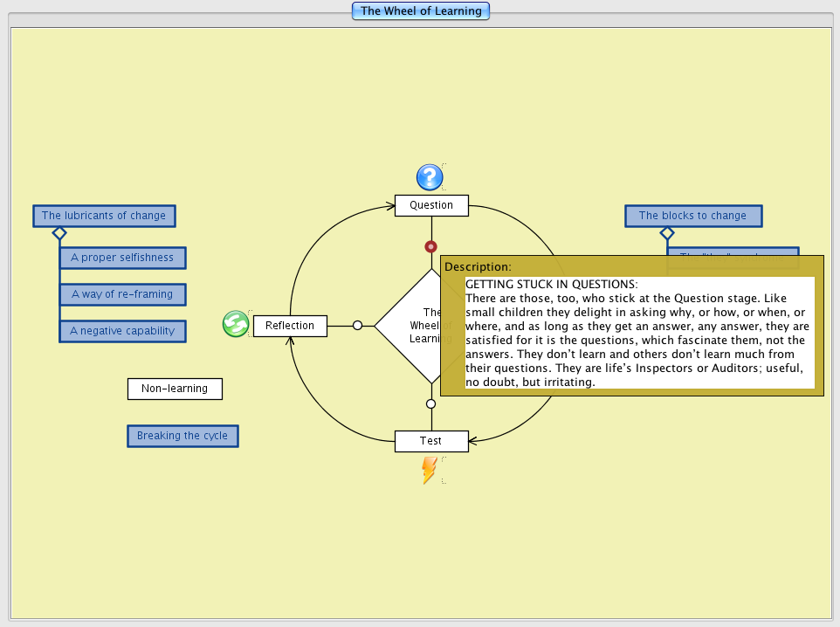
Task: Click the blocks to change node
Action: click(x=692, y=216)
